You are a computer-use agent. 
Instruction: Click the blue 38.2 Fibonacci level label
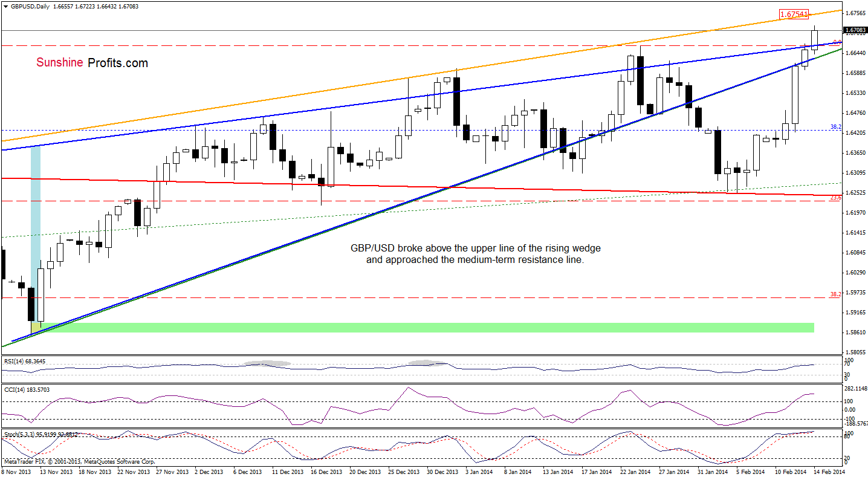835,127
